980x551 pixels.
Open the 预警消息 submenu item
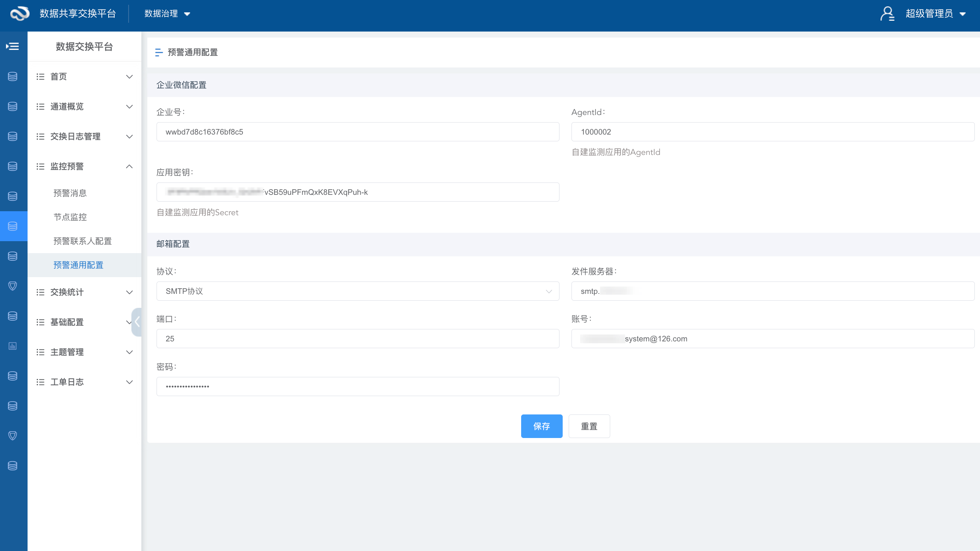pyautogui.click(x=70, y=193)
